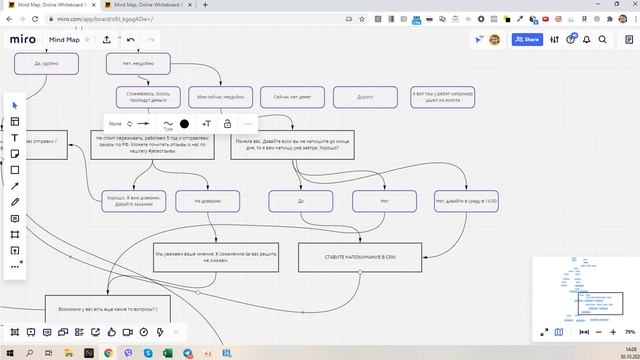This screenshot has height=360, width=640.
Task: Zoom in with the plus button
Action: tap(613, 332)
